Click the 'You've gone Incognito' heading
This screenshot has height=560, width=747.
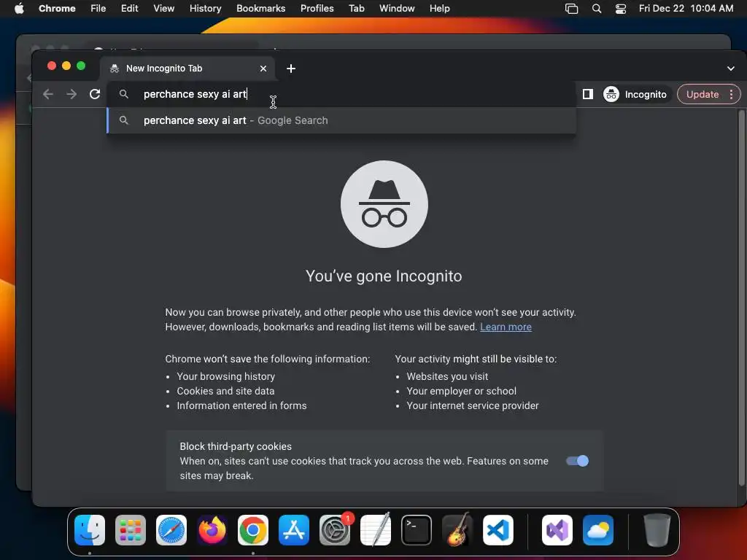(384, 276)
